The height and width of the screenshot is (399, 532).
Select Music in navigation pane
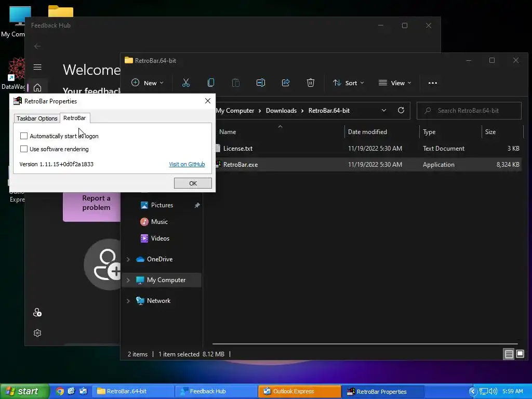tap(159, 221)
